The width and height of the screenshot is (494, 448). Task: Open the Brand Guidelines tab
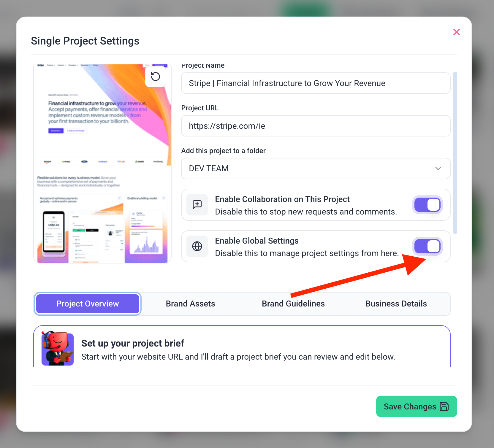[x=293, y=304]
